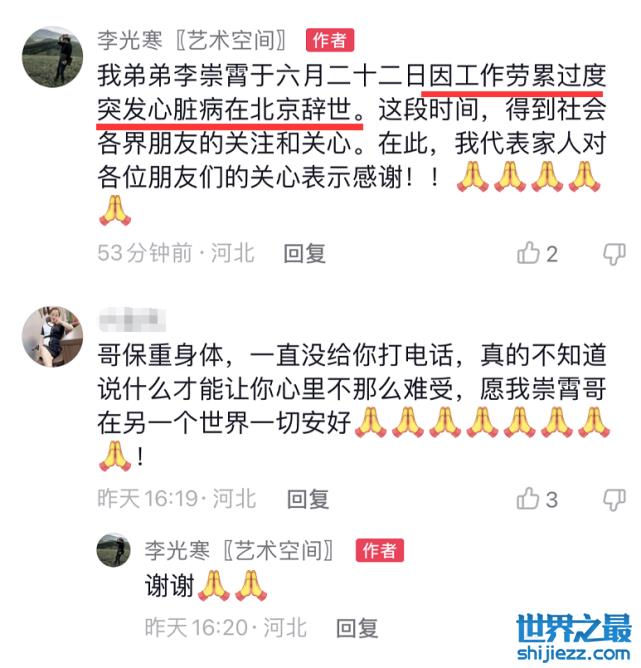Screen dimensions: 641x668
Task: Click the like count 3 on the second comment
Action: point(552,500)
